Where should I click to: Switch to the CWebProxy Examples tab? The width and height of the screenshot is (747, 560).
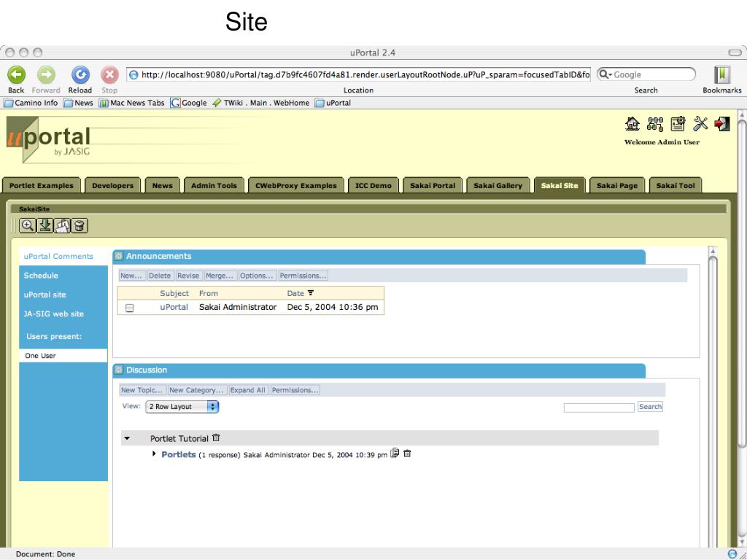[296, 186]
